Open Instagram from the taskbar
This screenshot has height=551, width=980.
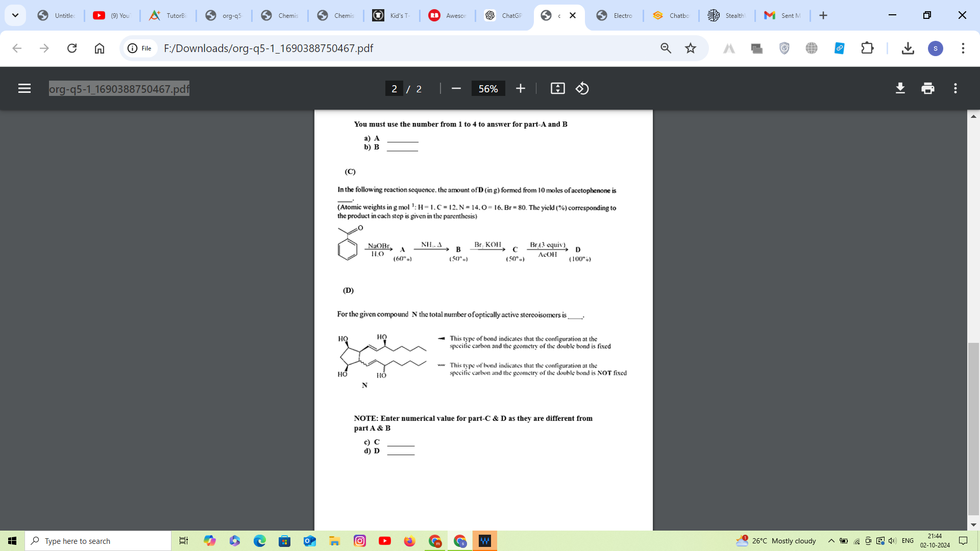pyautogui.click(x=360, y=541)
